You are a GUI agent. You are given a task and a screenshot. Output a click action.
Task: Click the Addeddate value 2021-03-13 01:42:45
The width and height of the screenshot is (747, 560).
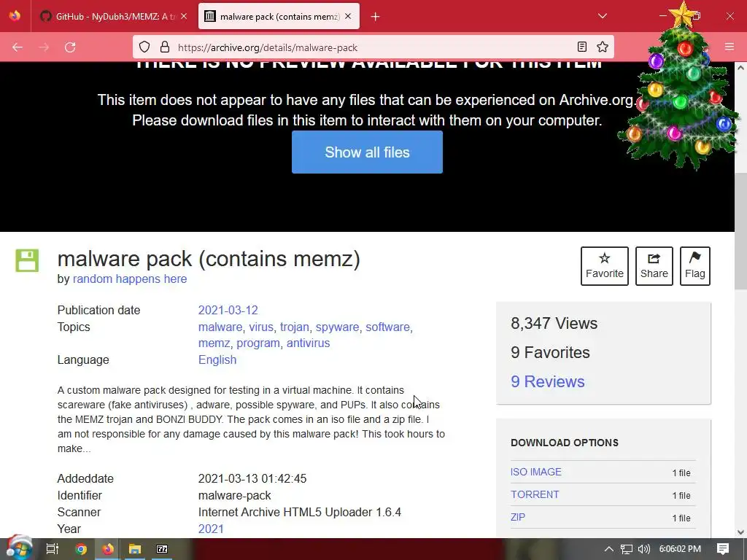pos(252,478)
